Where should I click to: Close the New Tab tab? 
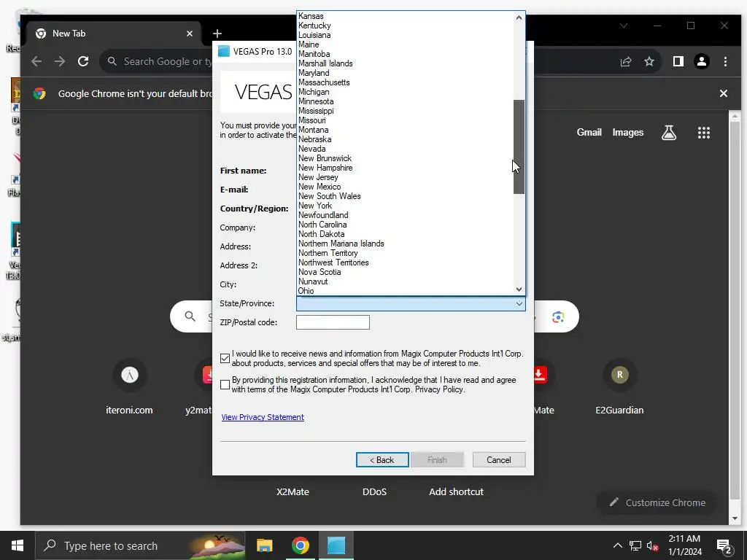(x=190, y=34)
